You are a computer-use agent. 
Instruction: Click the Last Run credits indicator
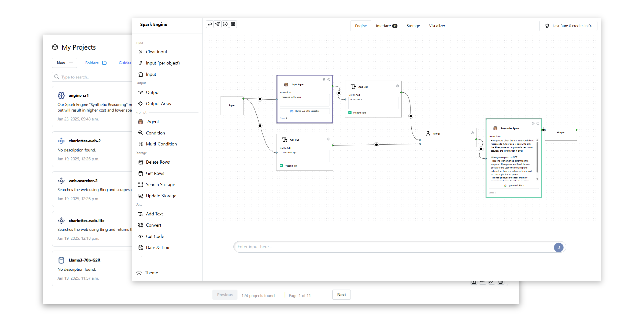568,26
